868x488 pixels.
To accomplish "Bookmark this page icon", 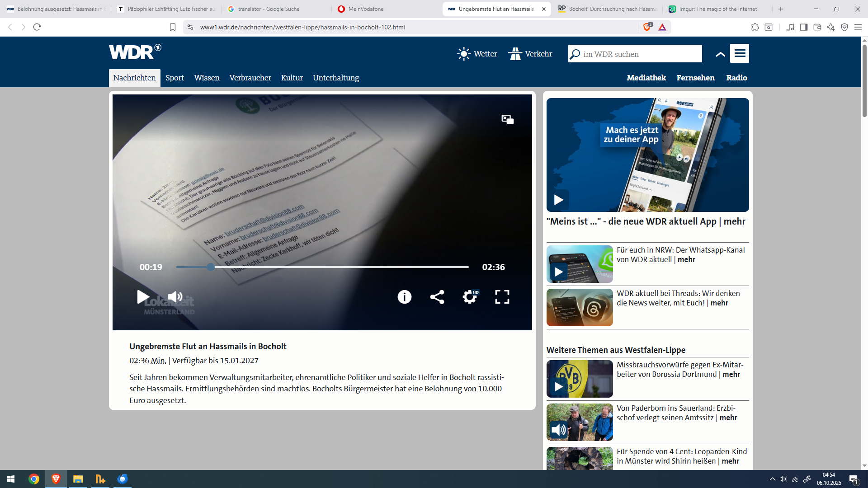I will click(x=172, y=27).
